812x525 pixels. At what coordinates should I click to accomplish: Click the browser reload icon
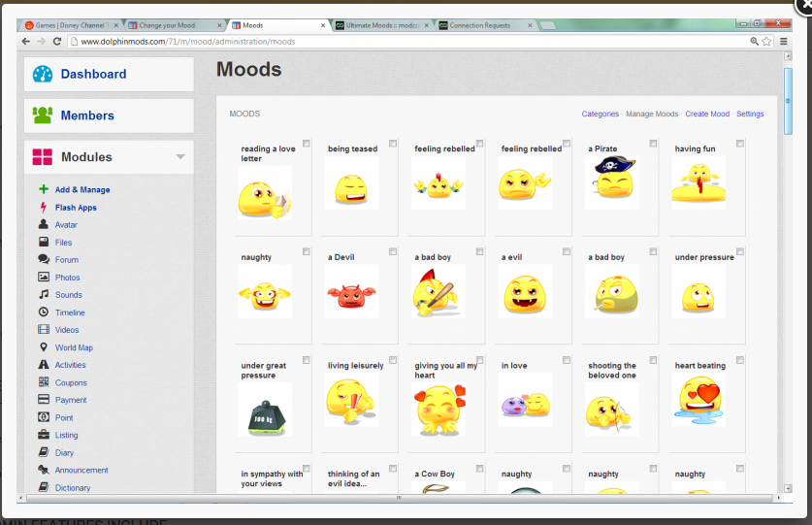point(57,42)
